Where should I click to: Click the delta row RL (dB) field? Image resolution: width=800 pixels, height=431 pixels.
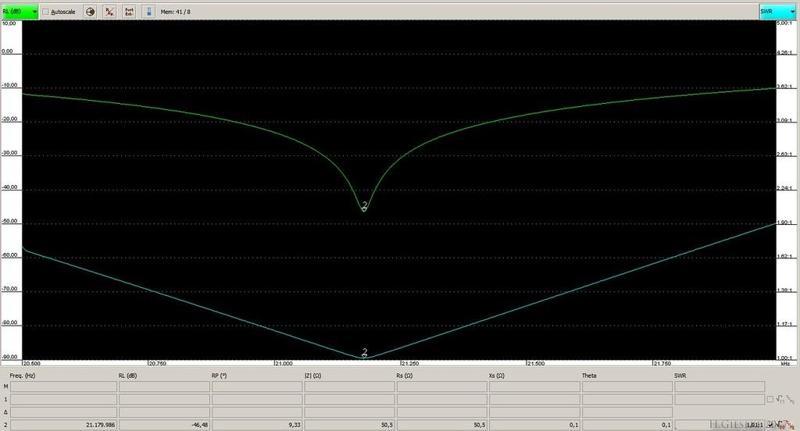pos(164,412)
